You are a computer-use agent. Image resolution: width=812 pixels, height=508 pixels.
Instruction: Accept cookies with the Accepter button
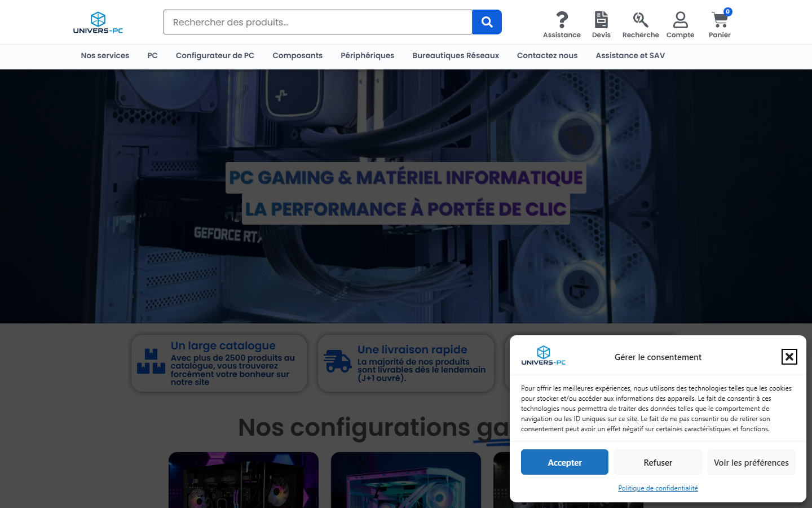564,462
